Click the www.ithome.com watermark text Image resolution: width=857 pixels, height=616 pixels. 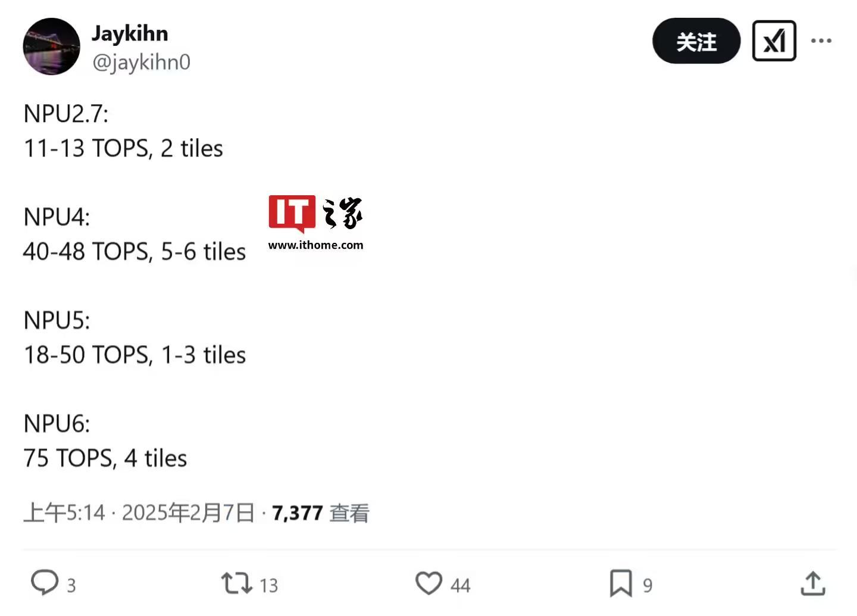315,245
